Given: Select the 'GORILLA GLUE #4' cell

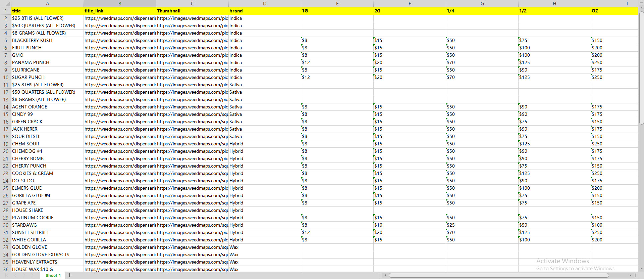Looking at the screenshot, I should [x=47, y=195].
